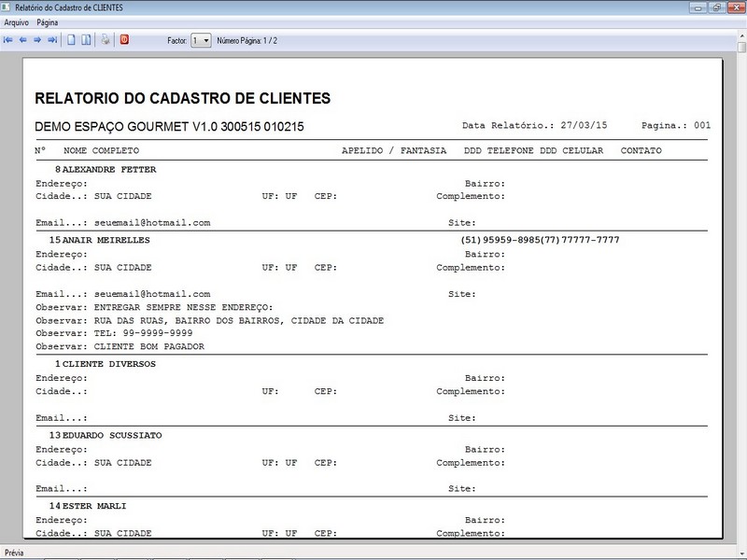
Task: Click the NOME COMPLETO column header
Action: 101,150
